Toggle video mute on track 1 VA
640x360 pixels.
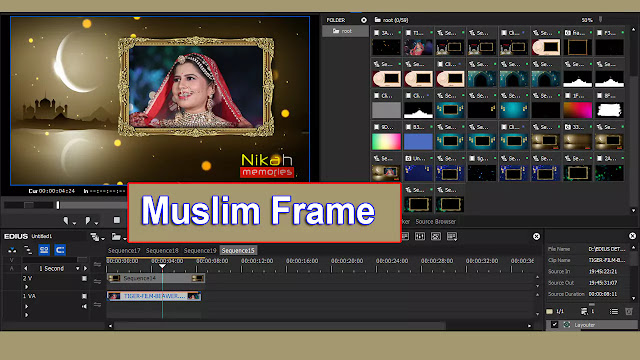point(84,296)
